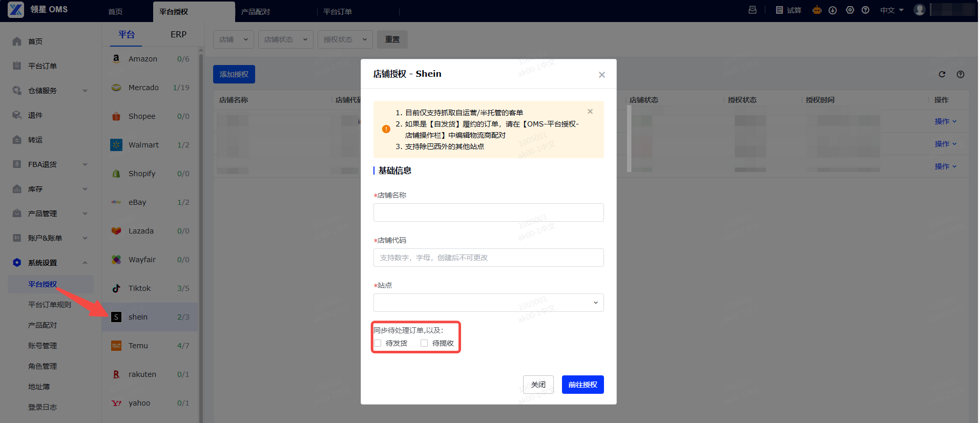Switch to the ERP tab
Screen dimensions: 980x423
coord(178,34)
